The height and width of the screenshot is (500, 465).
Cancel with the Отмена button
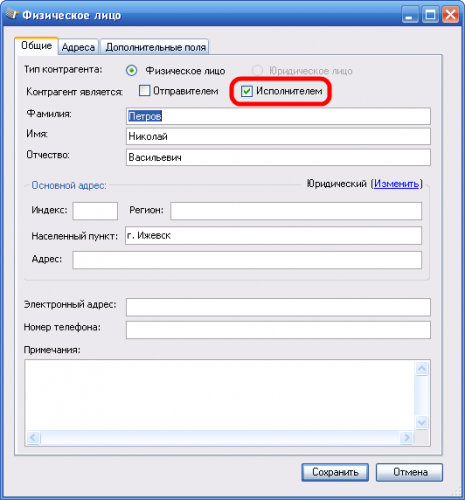[x=410, y=472]
